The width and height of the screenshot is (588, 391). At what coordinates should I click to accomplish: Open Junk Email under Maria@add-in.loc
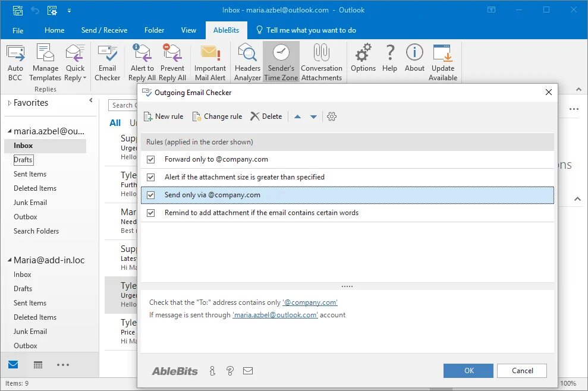pos(30,332)
